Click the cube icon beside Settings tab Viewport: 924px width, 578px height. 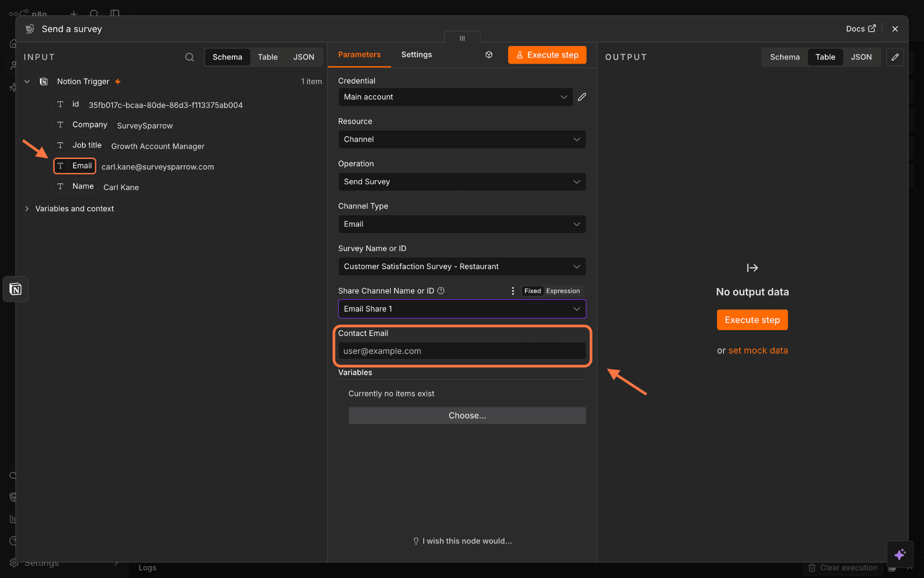(489, 55)
